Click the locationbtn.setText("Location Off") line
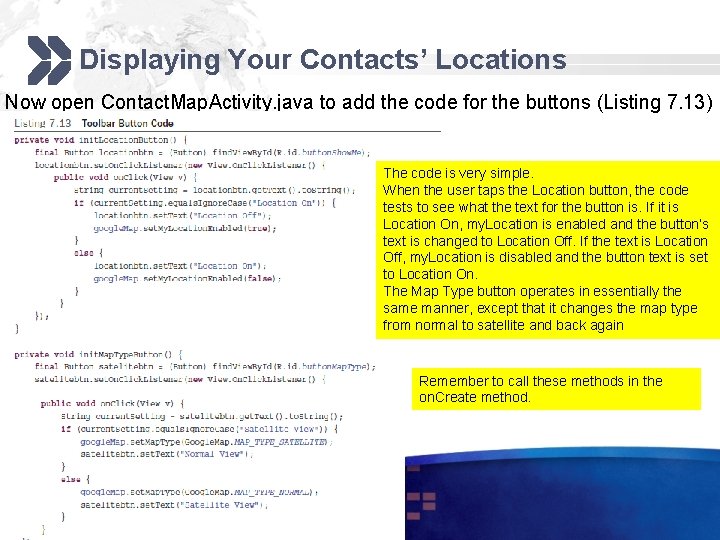Viewport: 720px width, 540px height. click(x=183, y=215)
